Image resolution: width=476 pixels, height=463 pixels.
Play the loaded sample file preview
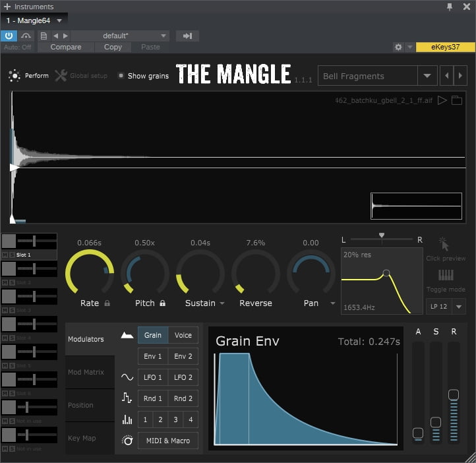(442, 100)
